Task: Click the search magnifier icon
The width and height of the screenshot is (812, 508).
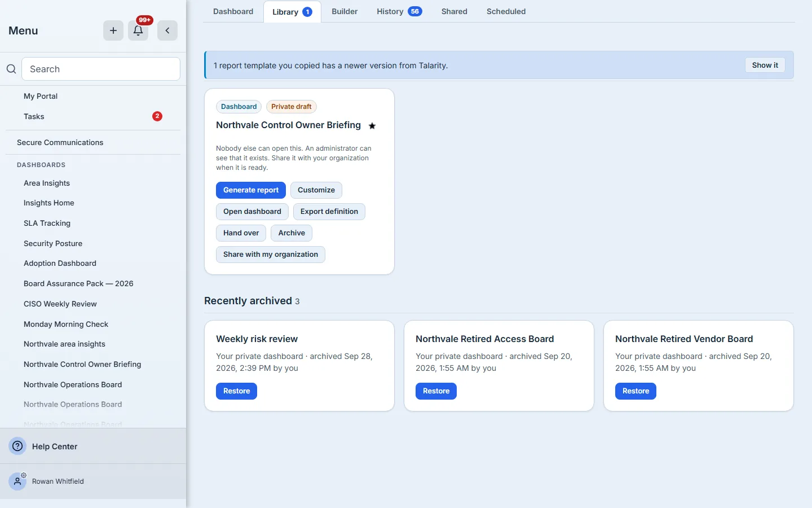Action: (x=11, y=69)
